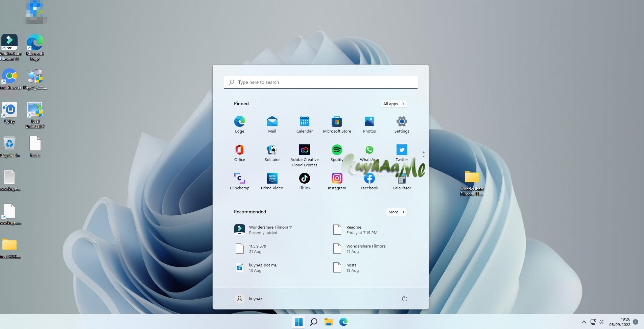Select the Wondershare Filmora 11 folder
Viewport: 644px width, 329px height.
click(x=472, y=183)
